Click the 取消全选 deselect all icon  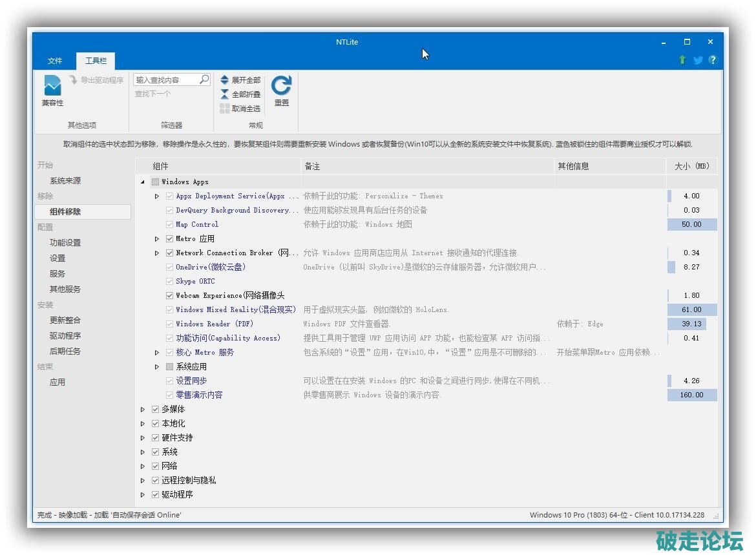click(224, 109)
